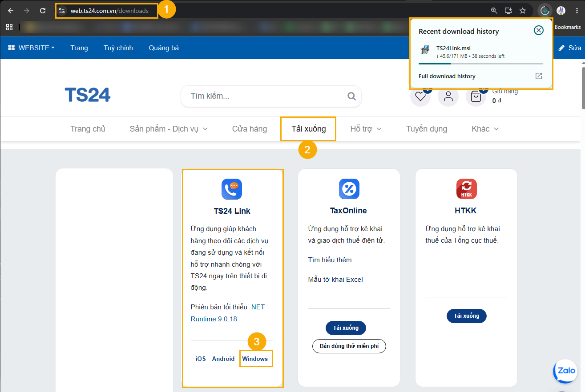Image resolution: width=585 pixels, height=392 pixels.
Task: Click the TS24Link.msi download progress bar
Action: (x=480, y=64)
